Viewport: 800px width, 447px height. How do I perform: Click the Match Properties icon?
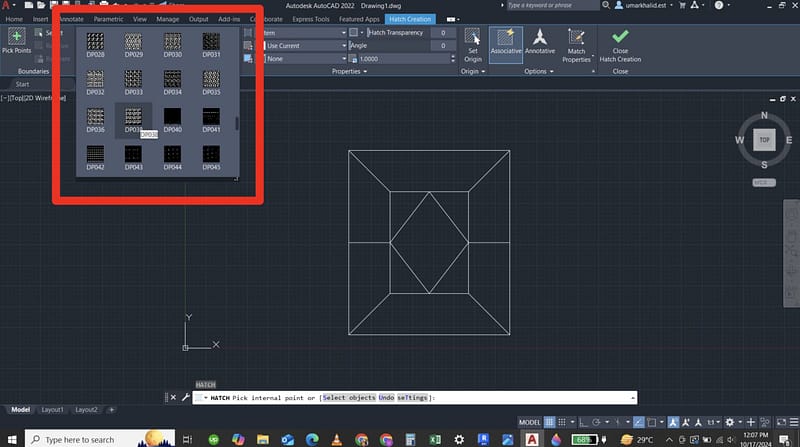576,42
